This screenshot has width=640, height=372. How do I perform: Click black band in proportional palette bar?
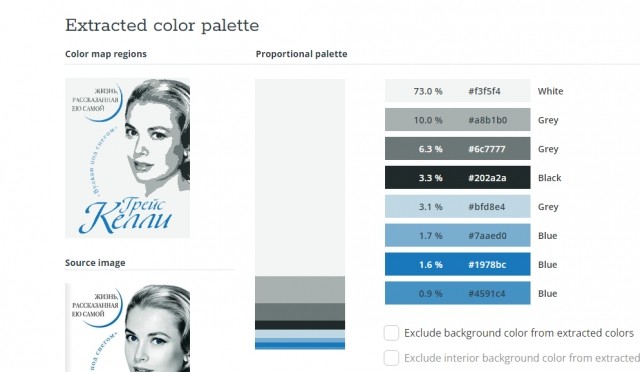pyautogui.click(x=300, y=325)
